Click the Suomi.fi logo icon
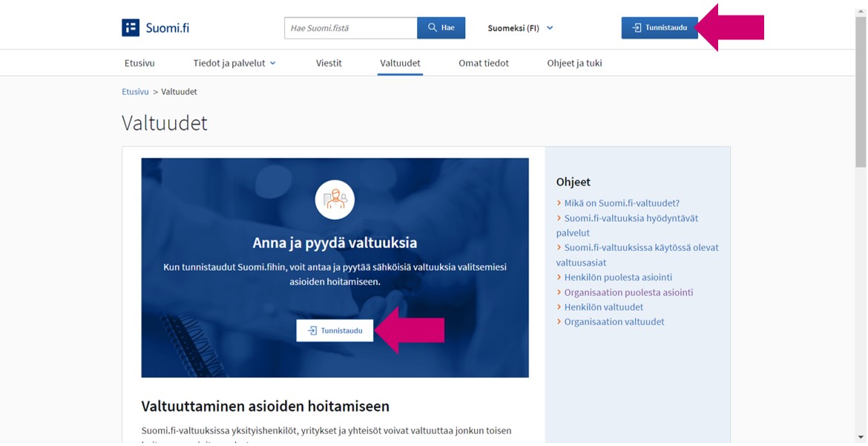Screen dimensions: 868x446 coord(131,27)
